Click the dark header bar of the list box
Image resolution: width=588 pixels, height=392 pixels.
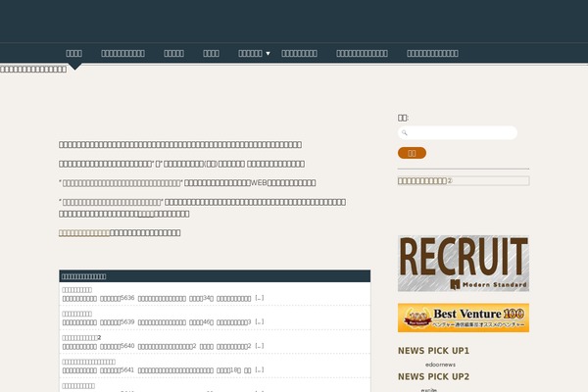[215, 276]
